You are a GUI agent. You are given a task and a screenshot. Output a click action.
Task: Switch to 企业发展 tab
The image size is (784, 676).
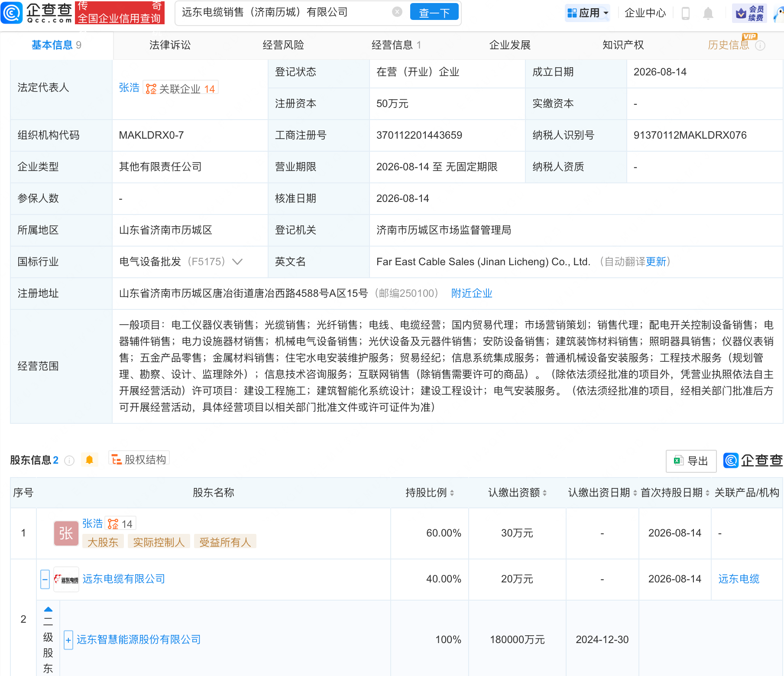tap(510, 45)
